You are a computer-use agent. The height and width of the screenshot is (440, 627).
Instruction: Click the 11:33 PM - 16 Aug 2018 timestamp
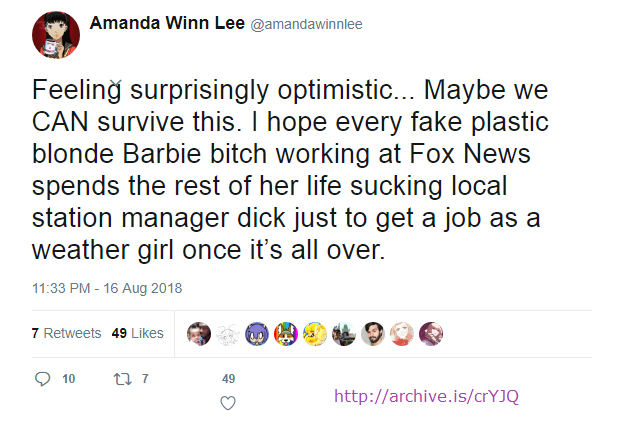tap(106, 288)
